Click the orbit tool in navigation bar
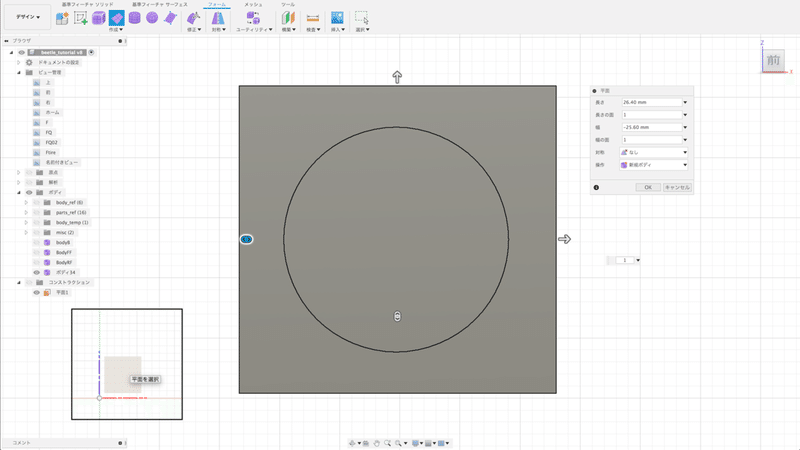The image size is (800, 450). [x=353, y=443]
